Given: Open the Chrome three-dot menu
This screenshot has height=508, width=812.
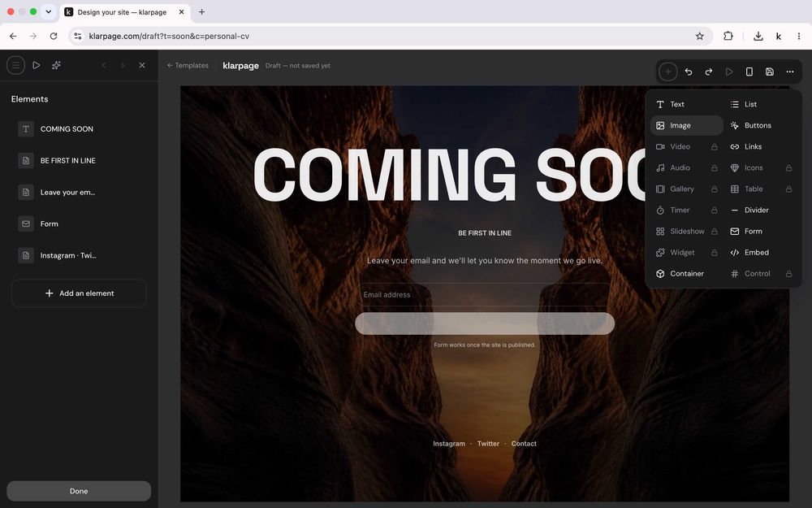Looking at the screenshot, I should 798,37.
